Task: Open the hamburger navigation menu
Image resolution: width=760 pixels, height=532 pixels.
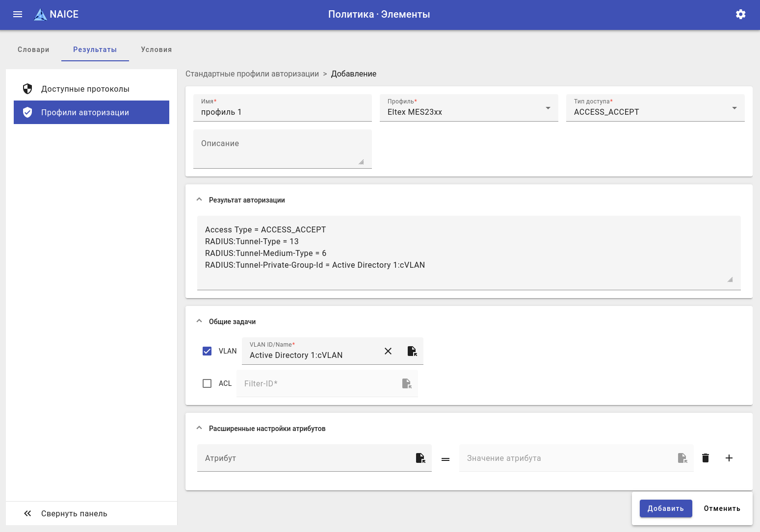Action: pos(18,14)
